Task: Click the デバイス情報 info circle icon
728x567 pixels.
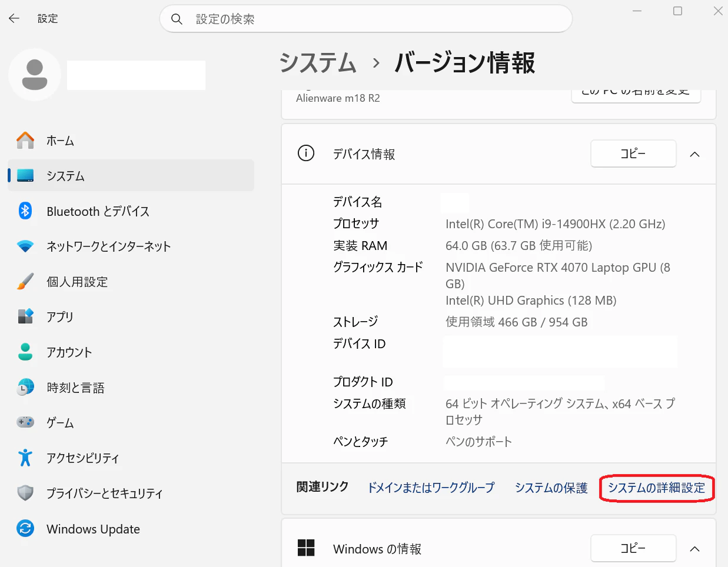Action: [306, 154]
